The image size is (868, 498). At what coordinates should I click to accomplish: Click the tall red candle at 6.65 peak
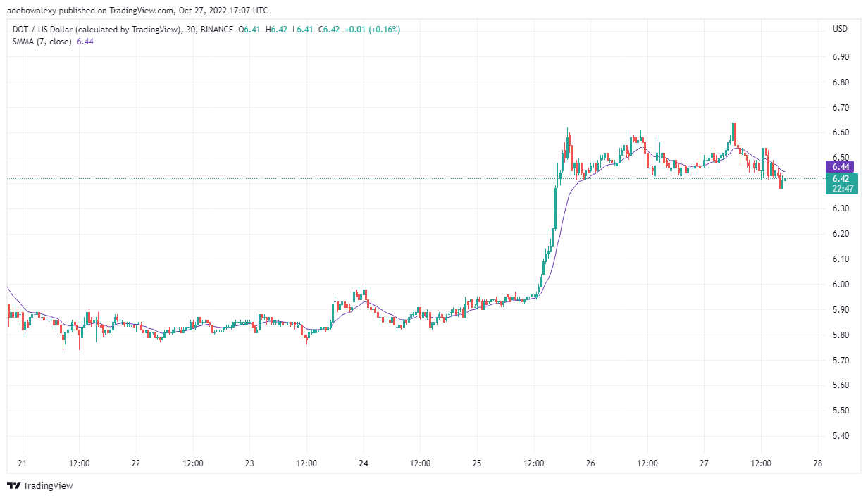click(x=734, y=132)
